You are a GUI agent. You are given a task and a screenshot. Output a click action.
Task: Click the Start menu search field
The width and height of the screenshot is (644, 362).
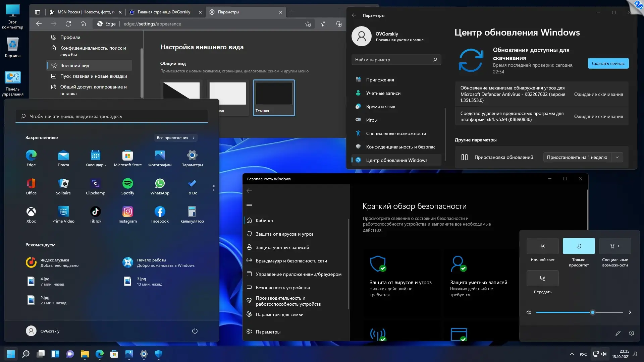coord(111,116)
